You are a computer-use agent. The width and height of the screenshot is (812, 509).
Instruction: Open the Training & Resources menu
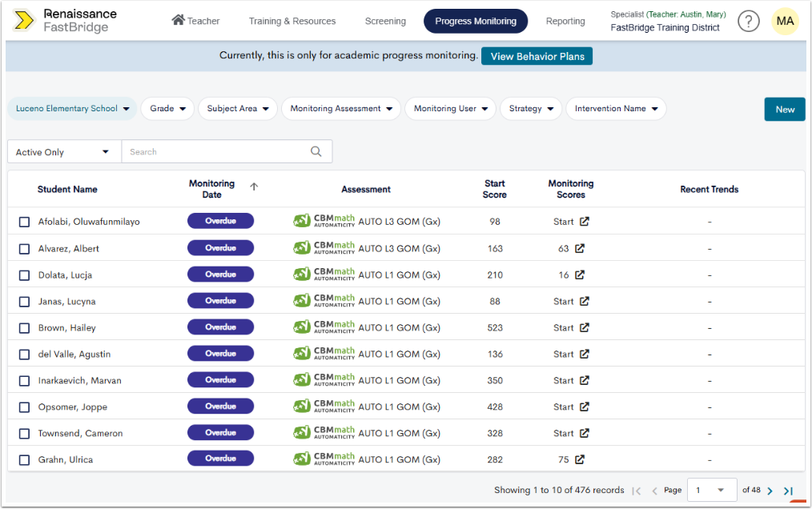point(292,22)
